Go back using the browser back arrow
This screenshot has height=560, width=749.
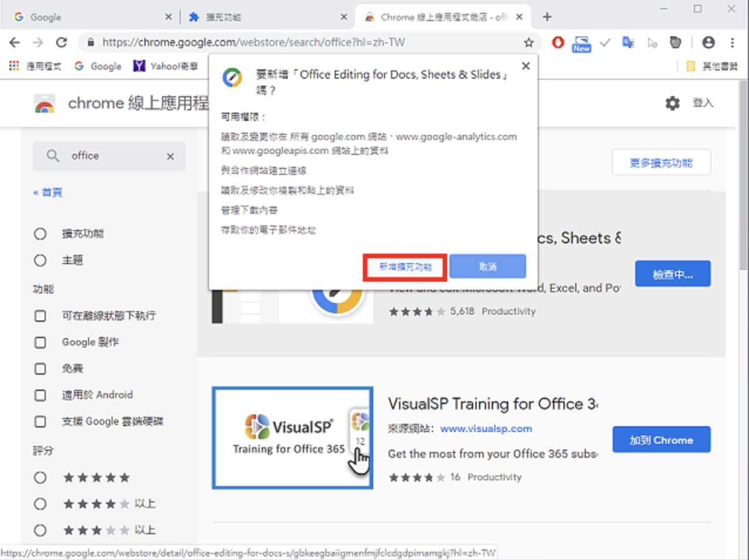tap(15, 42)
